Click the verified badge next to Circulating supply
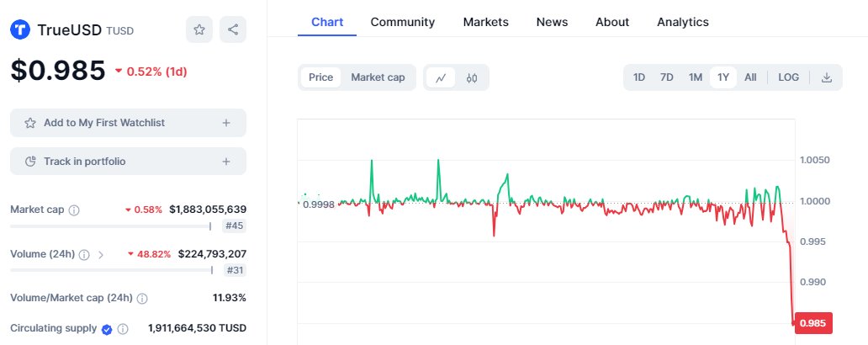The image size is (868, 345). 107,329
